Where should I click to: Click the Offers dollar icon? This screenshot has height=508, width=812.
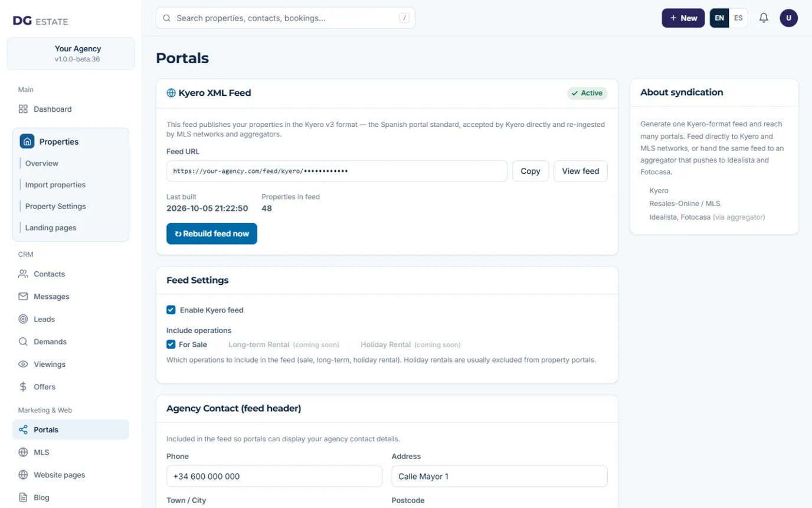tap(23, 386)
